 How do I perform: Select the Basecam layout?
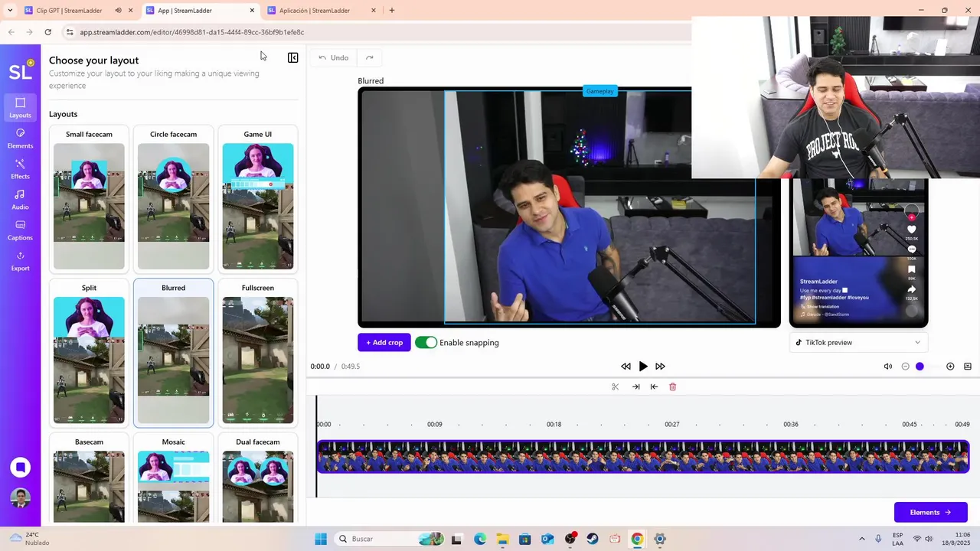[89, 478]
